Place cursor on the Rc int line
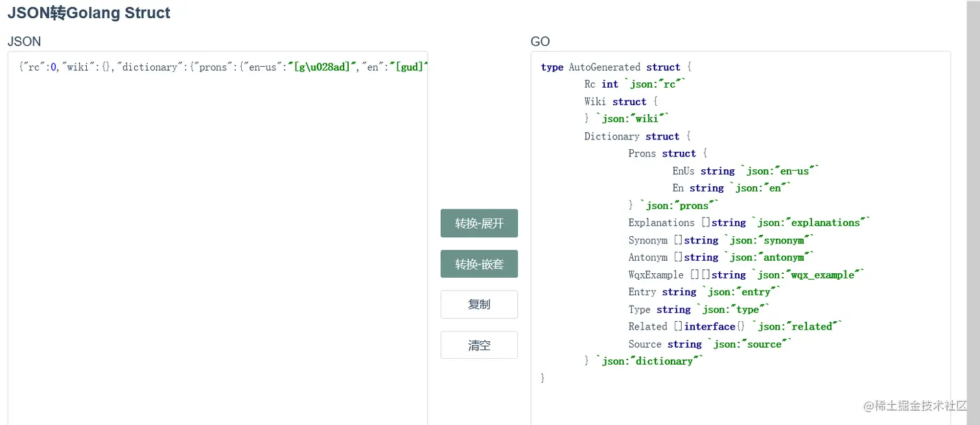This screenshot has height=425, width=980. 635,84
